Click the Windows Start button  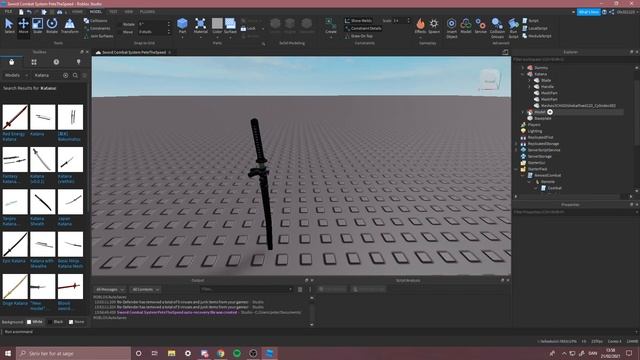[x=8, y=353]
